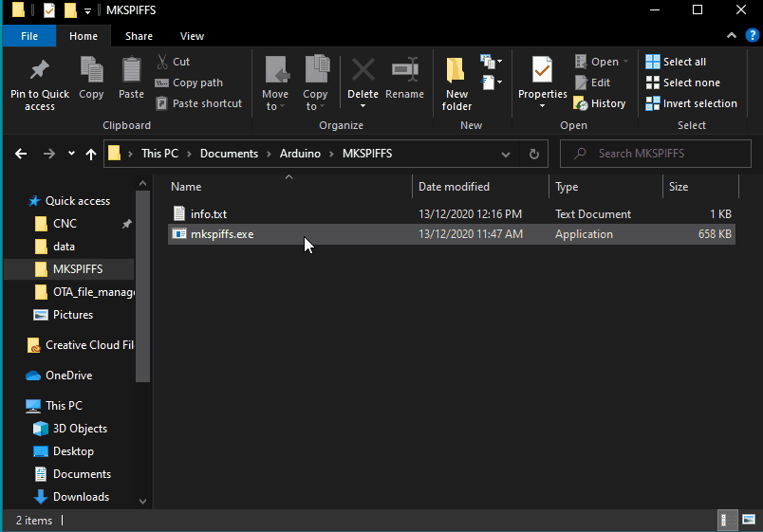Screen dimensions: 763x532
Task: Click the Paste ribbon icon
Action: 131,69
